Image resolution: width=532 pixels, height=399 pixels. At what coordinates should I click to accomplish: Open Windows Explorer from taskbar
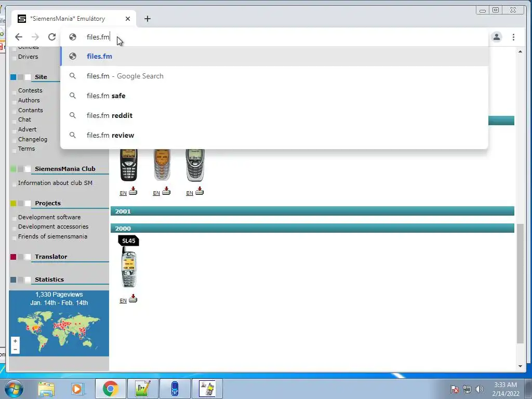46,389
